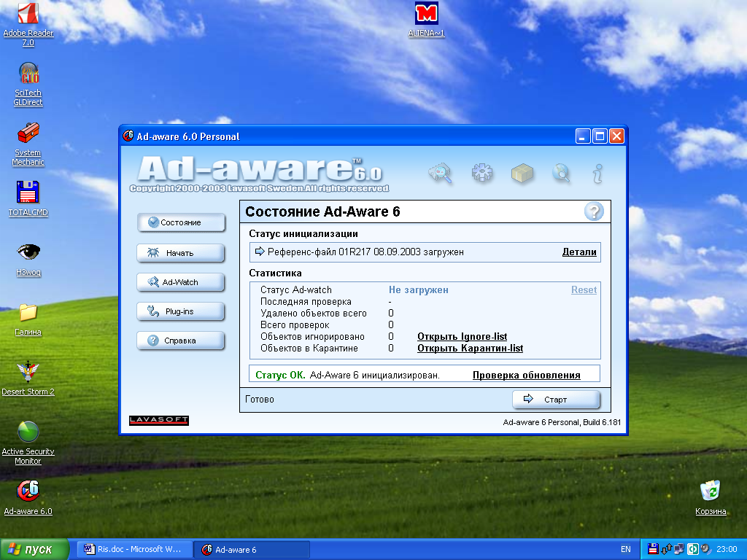
Task: Open the Детали link
Action: 579,252
